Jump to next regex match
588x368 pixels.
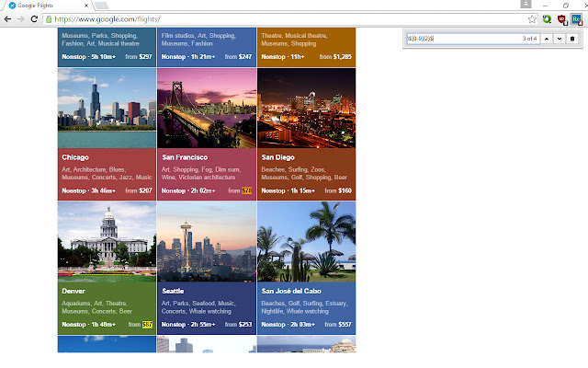pyautogui.click(x=559, y=39)
